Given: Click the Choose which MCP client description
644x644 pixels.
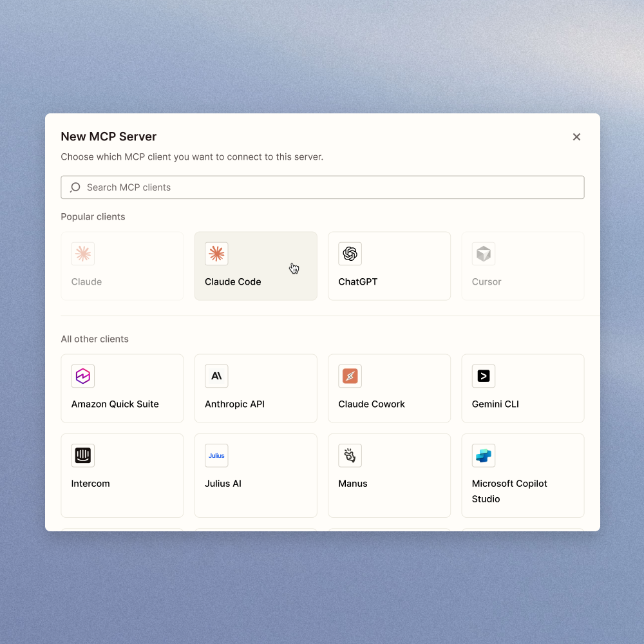Looking at the screenshot, I should [192, 157].
